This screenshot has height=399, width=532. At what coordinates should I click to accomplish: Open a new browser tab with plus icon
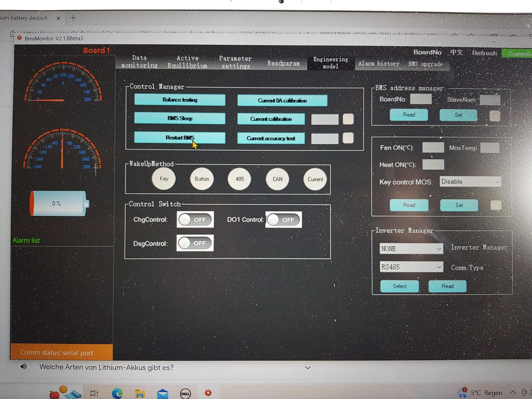coord(73,18)
